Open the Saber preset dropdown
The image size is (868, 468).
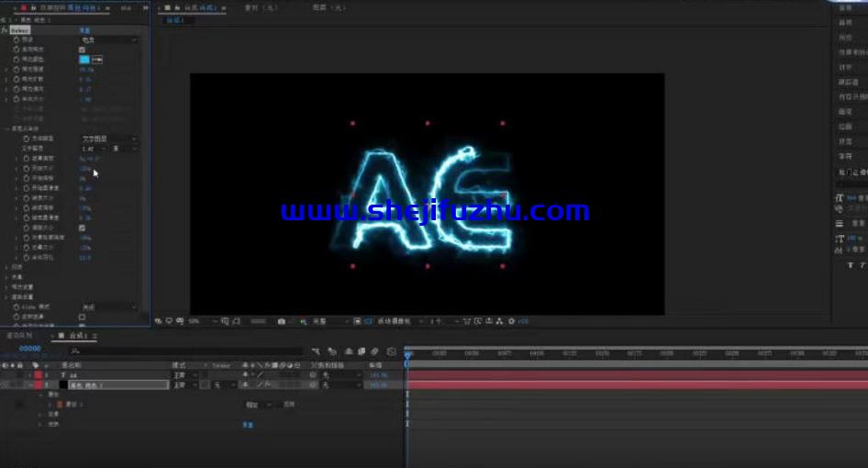(109, 39)
